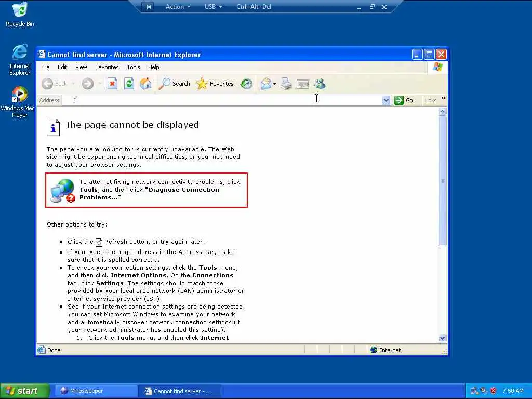The image size is (532, 399).
Task: Print the page with the printer icon
Action: click(286, 84)
